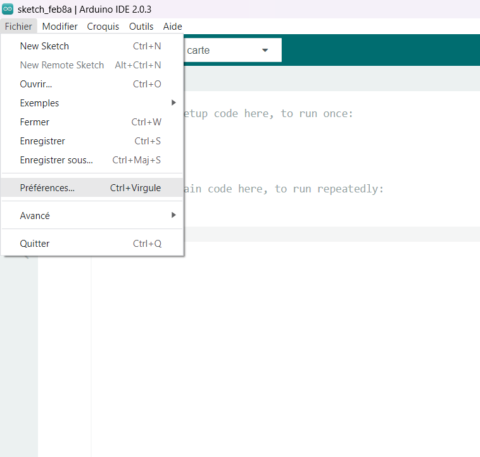Open the Outils menu
The width and height of the screenshot is (480, 457).
(x=141, y=26)
